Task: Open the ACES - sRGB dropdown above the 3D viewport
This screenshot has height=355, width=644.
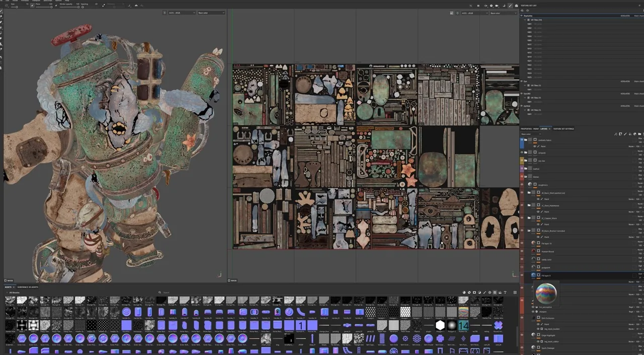Action: 182,13
